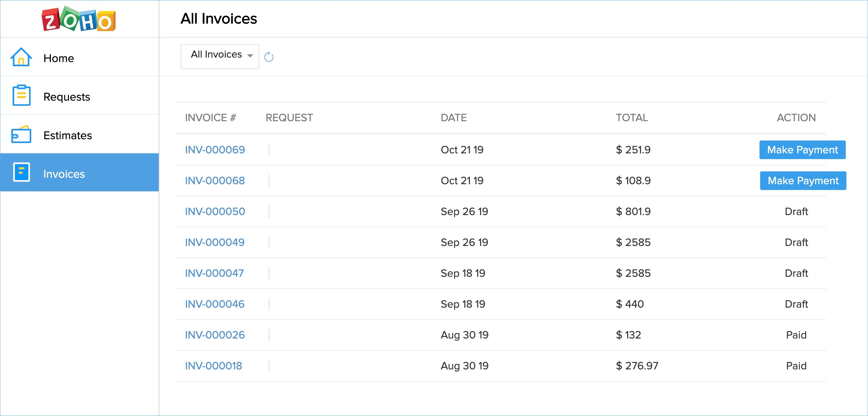Open invoice INV-000018

(x=213, y=366)
